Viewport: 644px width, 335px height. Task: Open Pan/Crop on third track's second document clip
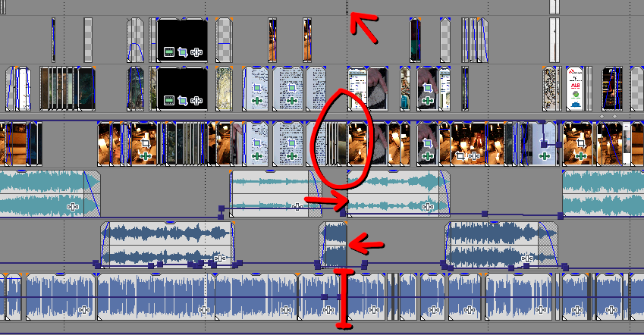tap(292, 143)
